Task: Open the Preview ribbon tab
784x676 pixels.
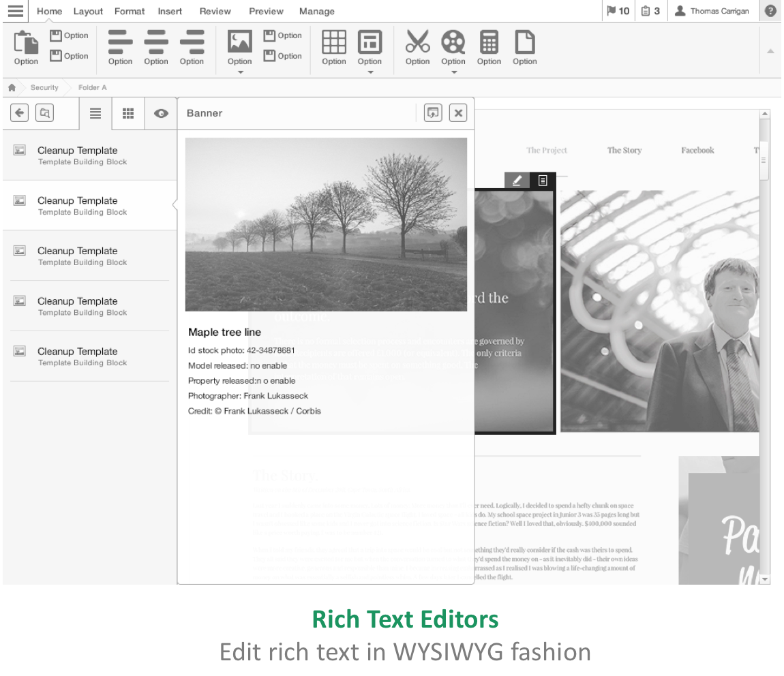Action: (x=266, y=11)
